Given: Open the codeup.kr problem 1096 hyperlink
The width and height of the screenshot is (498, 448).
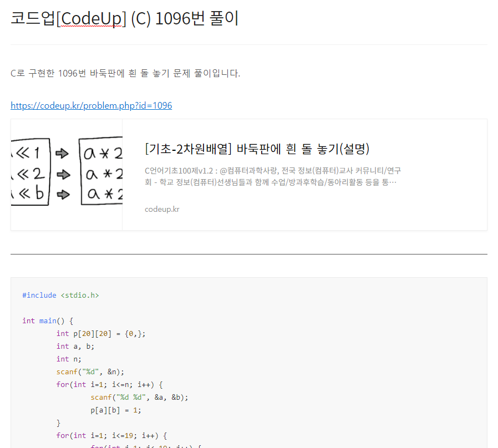Looking at the screenshot, I should point(92,105).
